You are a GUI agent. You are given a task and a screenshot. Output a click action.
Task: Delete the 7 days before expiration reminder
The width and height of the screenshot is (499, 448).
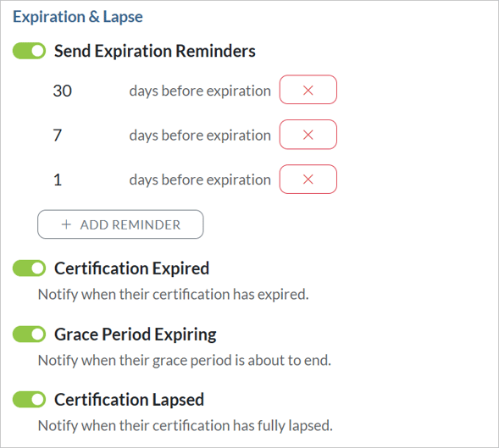[x=308, y=135]
